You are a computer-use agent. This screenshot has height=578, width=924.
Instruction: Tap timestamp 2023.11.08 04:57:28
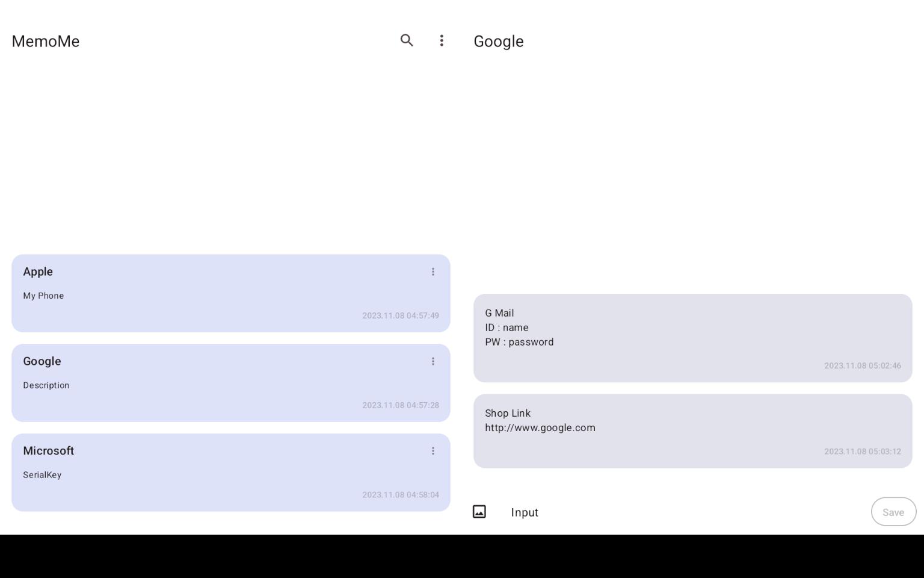pyautogui.click(x=401, y=405)
